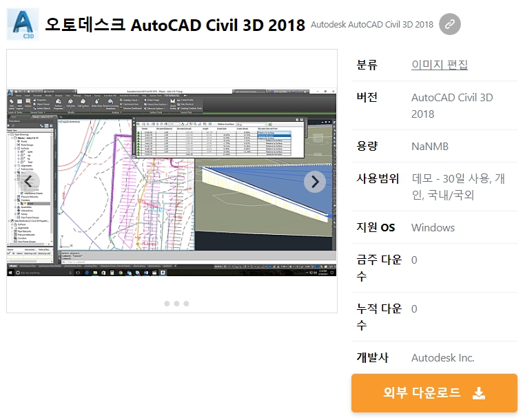Click the 분류 label
Viewport: 523px width, 420px height.
point(367,65)
